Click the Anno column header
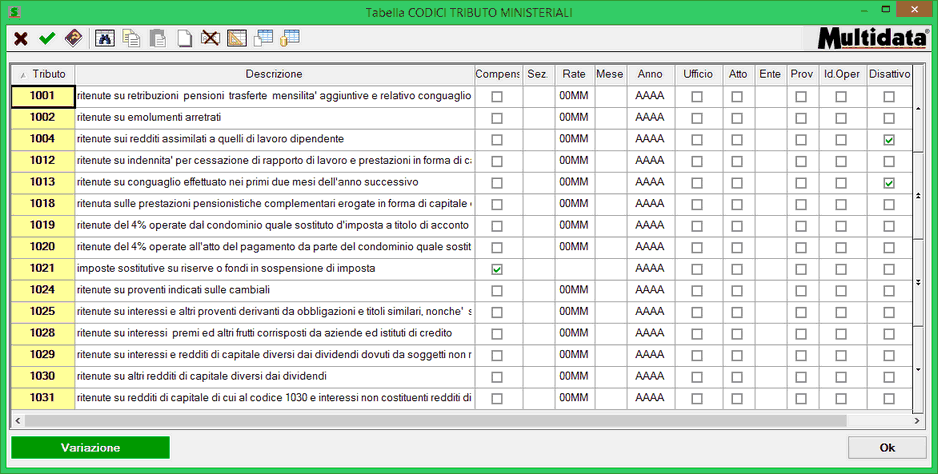 [x=650, y=74]
